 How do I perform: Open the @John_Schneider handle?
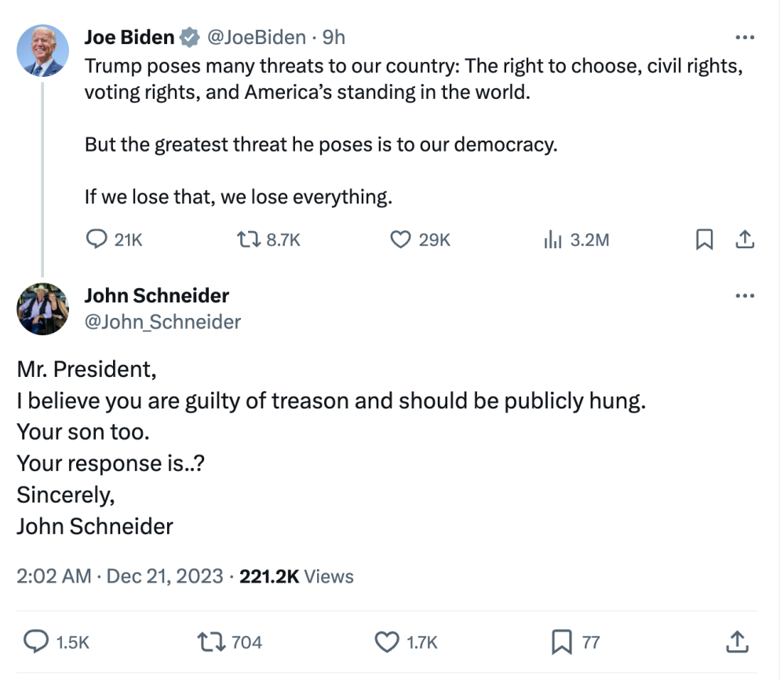[162, 322]
